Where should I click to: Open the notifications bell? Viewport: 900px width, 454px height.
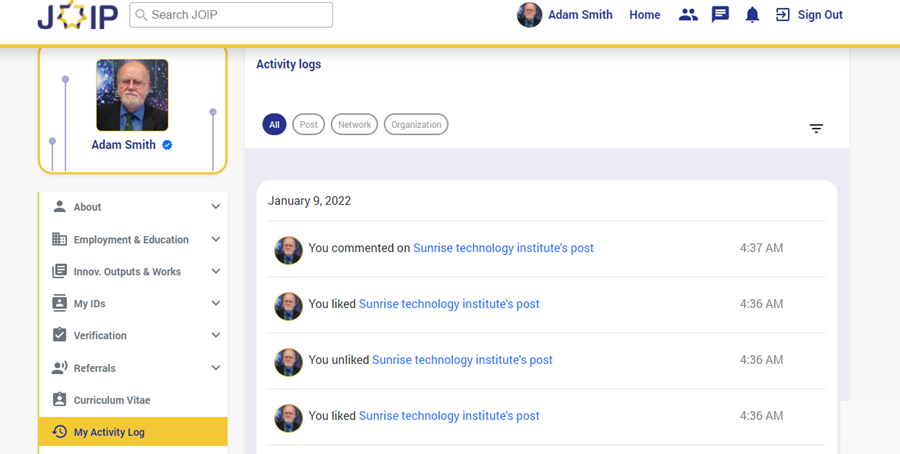[752, 15]
